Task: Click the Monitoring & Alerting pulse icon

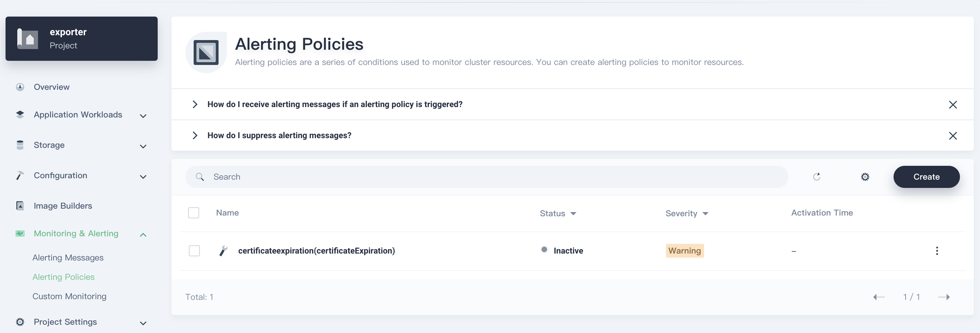Action: (x=20, y=234)
